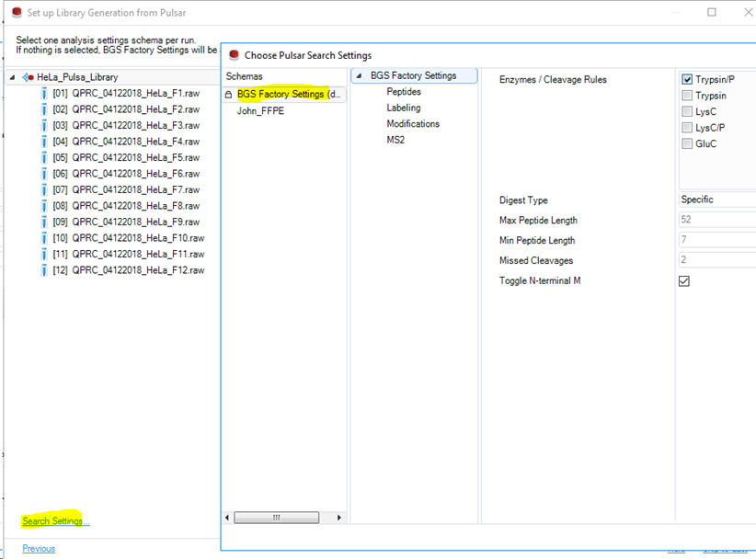Maximize the Set up Library Generation window
Screen dimensions: 756x559
pos(712,12)
